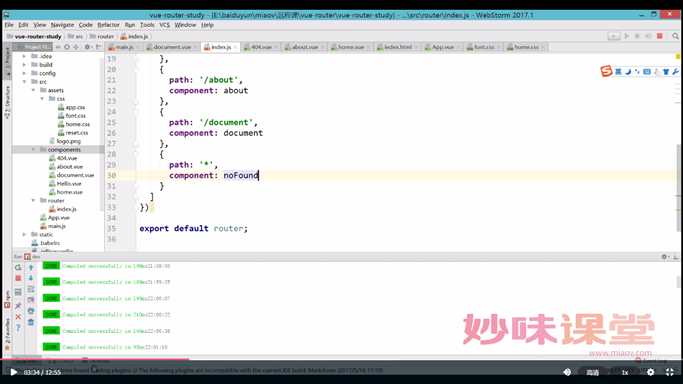Stop the process with the Run panel red square
This screenshot has width=683, height=384.
18,278
